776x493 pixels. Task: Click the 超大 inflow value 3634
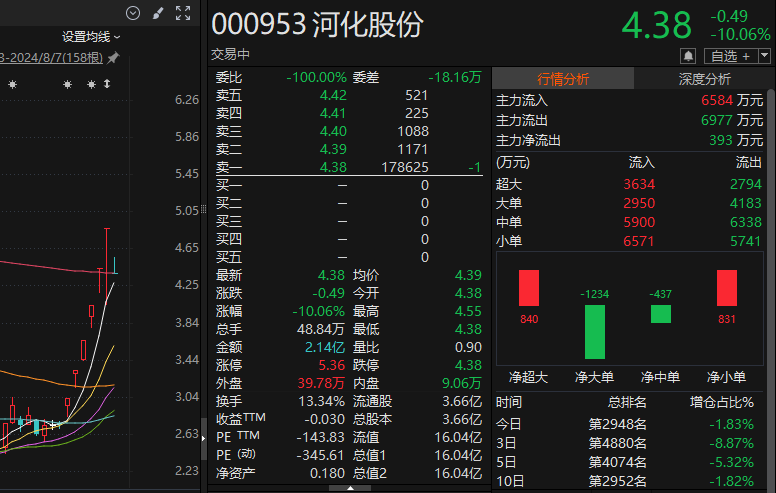[x=639, y=184]
